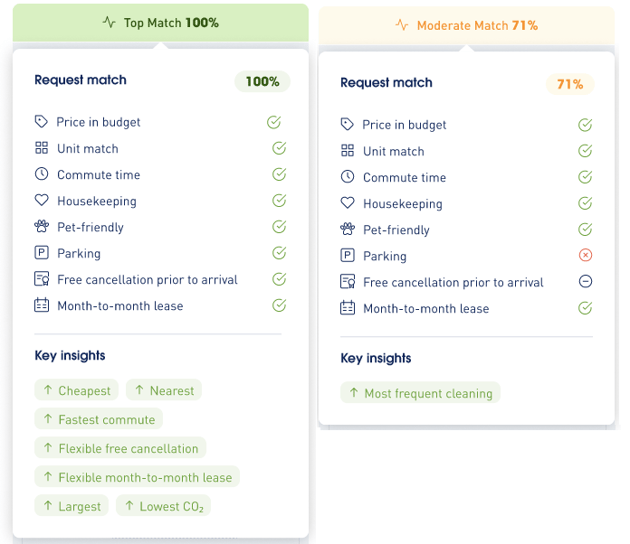Click the Parking P icon in Moderate Match card
This screenshot has height=544, width=630.
click(x=347, y=256)
